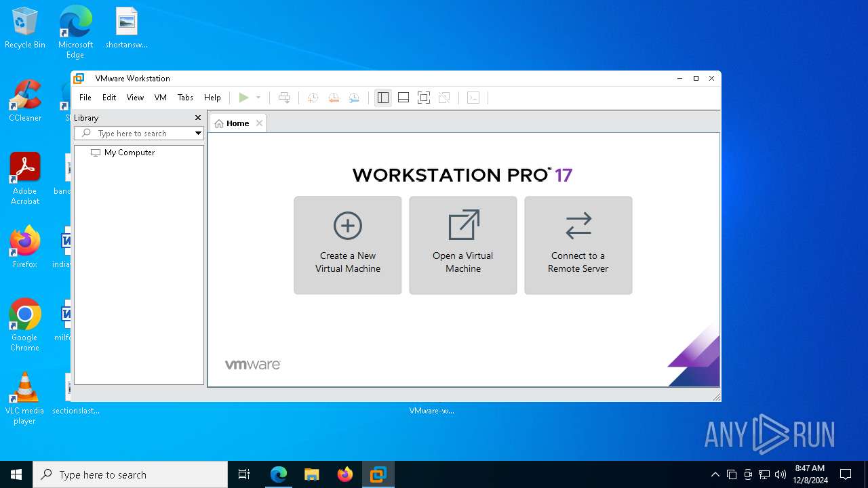Open Firefox from the taskbar

[x=344, y=474]
